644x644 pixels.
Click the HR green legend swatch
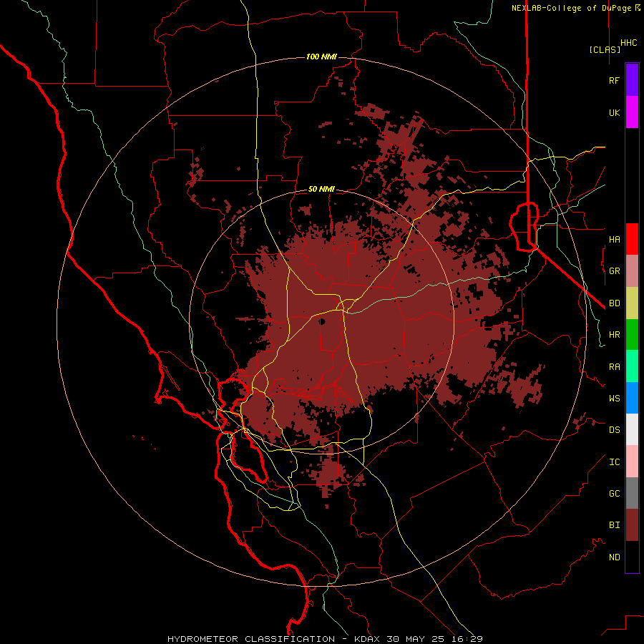[x=632, y=335]
